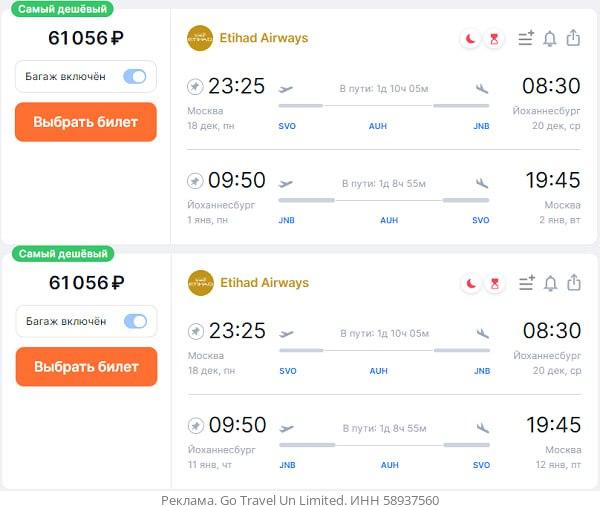Click the bell price alert icon on the top ticket
The height and width of the screenshot is (507, 600).
tap(549, 39)
